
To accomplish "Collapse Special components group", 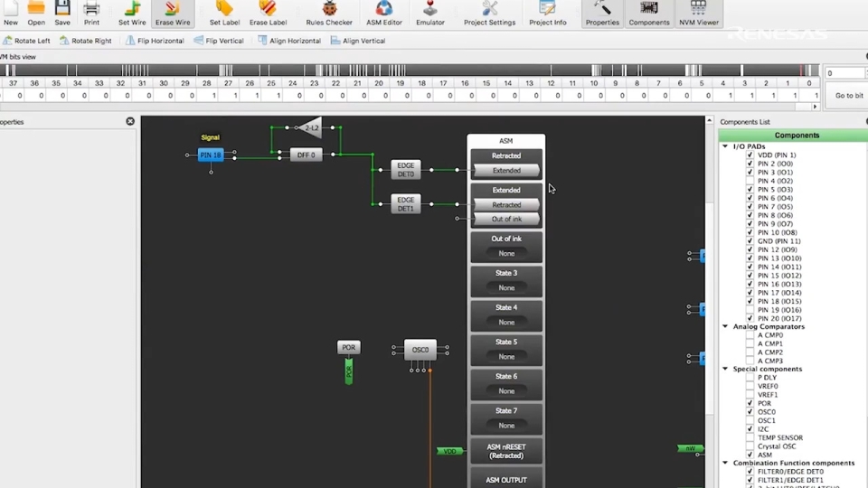I will [x=725, y=369].
